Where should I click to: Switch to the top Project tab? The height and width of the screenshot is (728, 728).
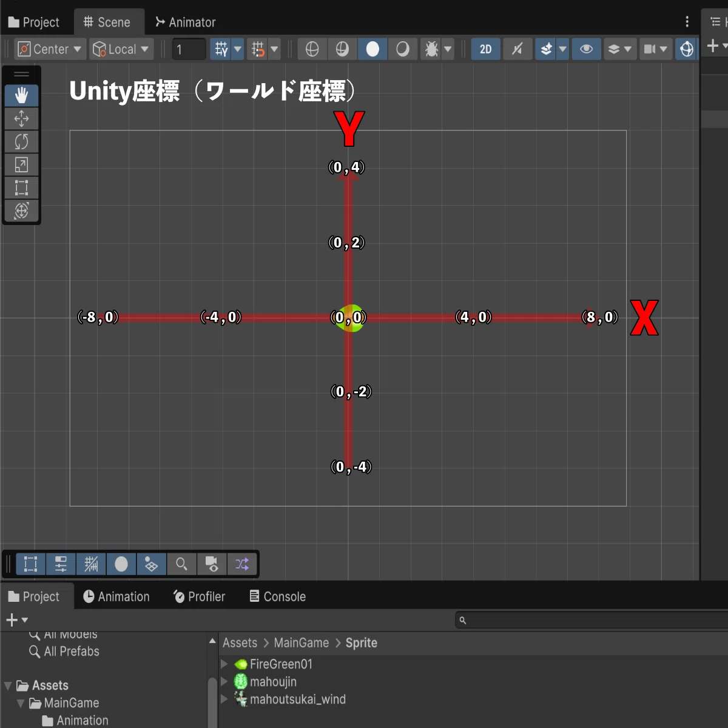(34, 22)
